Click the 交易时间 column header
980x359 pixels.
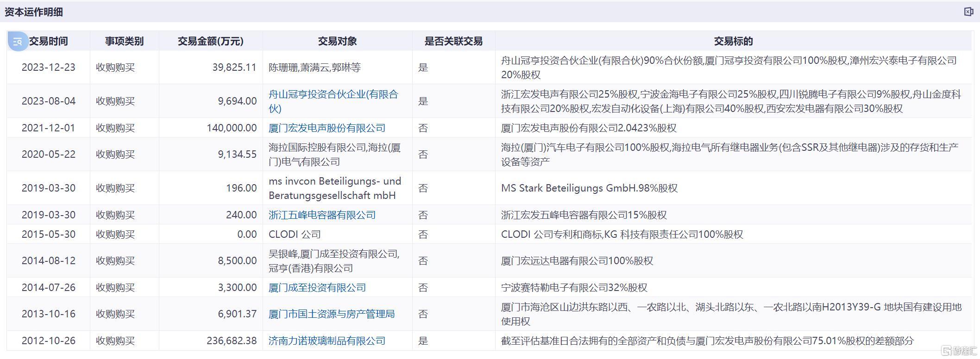point(48,41)
